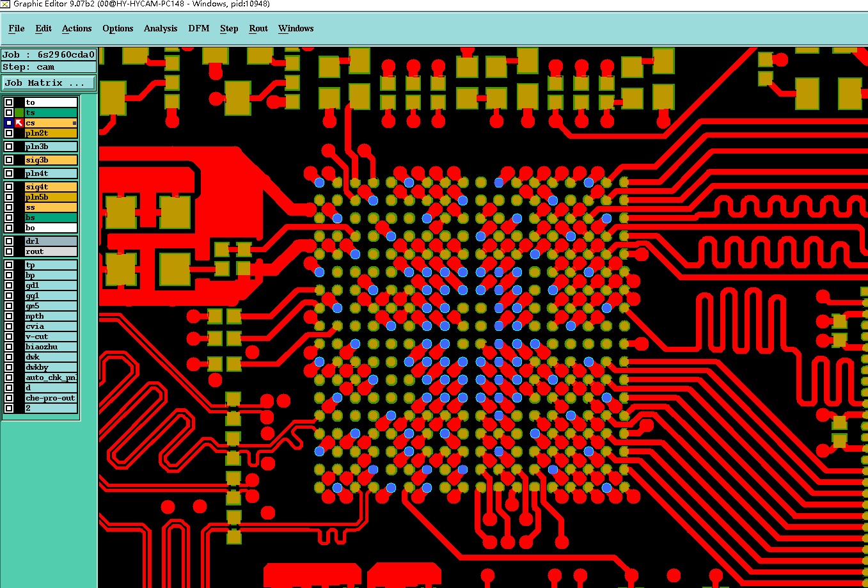Enable the drl layer checkbox

click(9, 241)
